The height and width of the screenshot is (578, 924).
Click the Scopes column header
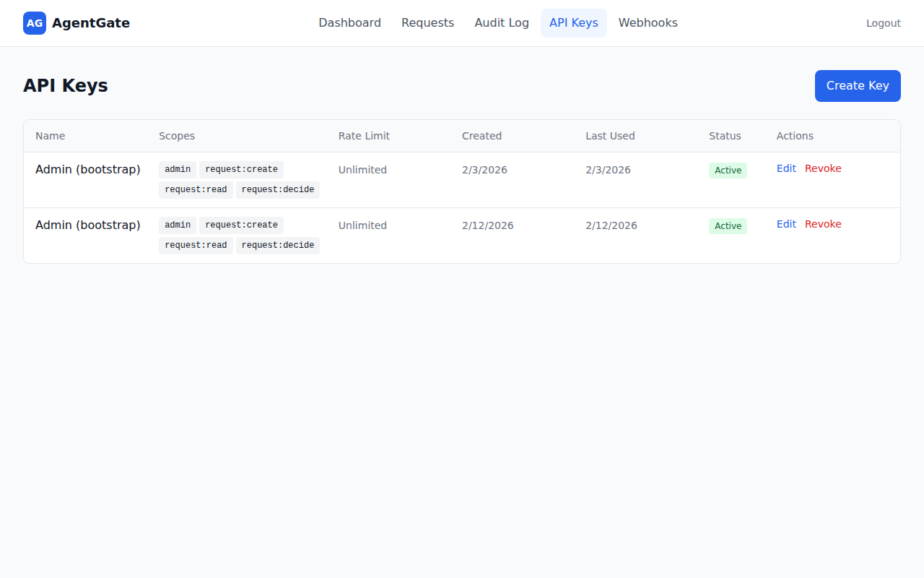point(177,136)
